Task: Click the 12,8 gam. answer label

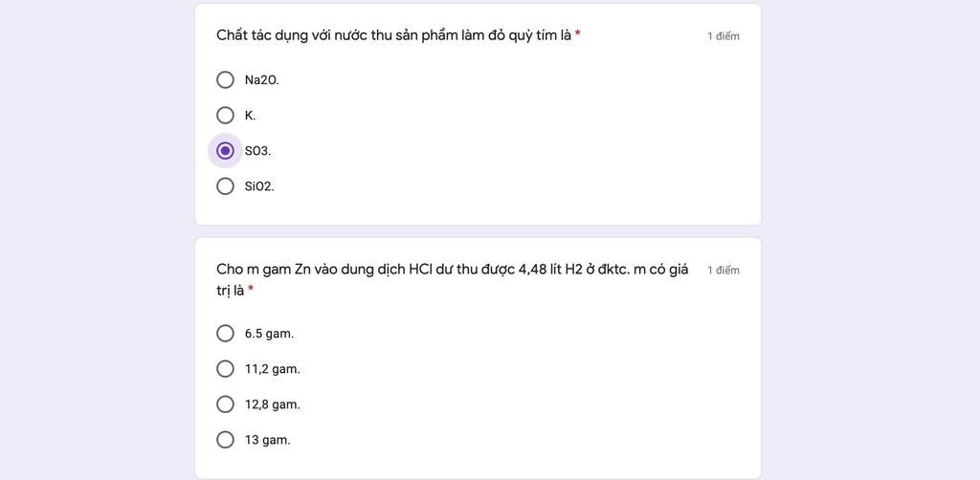Action: tap(273, 405)
